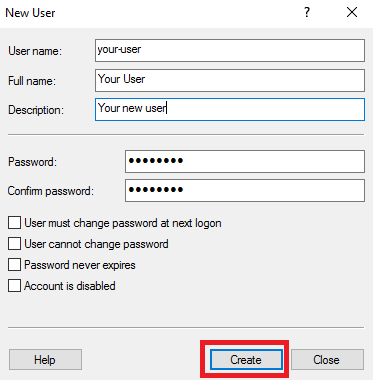Focus the Full name input box

[230, 80]
